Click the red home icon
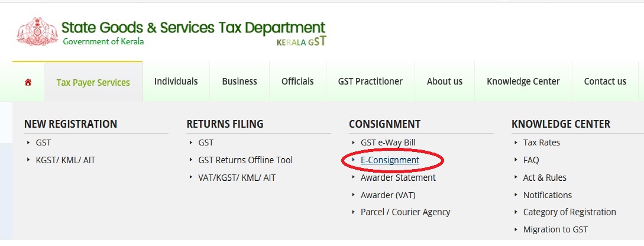The height and width of the screenshot is (246, 644). (28, 82)
